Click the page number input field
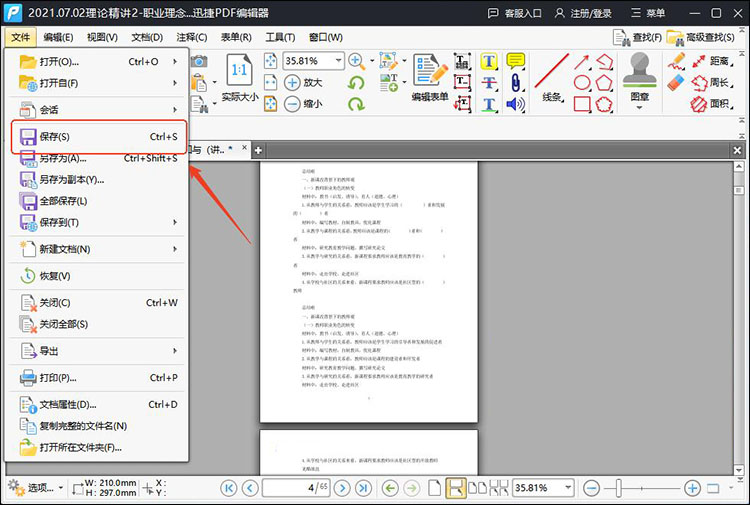750x505 pixels. [x=296, y=488]
